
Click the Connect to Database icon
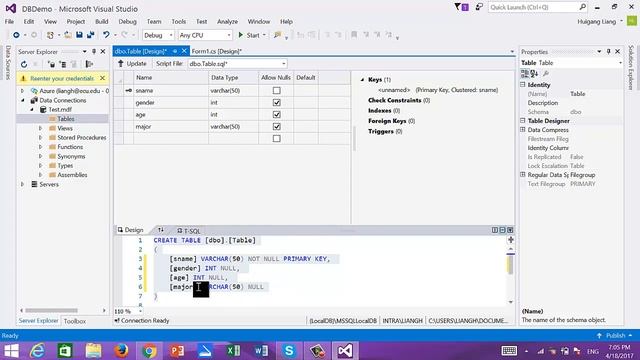pos(51,64)
